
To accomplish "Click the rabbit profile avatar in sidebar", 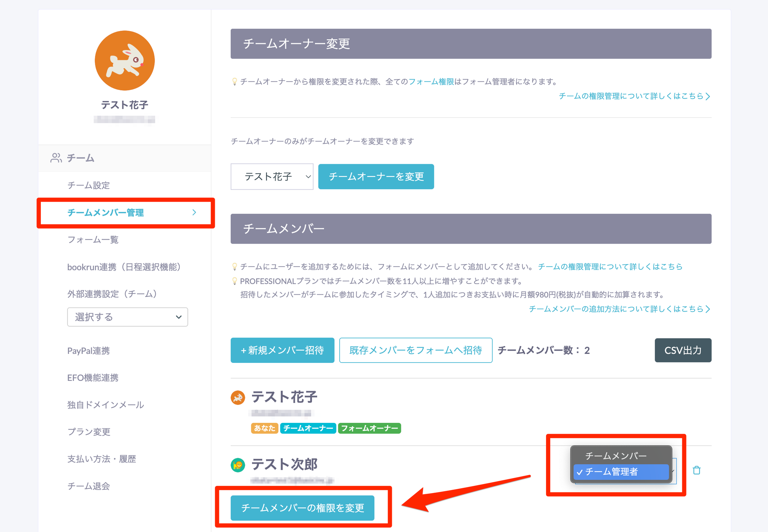I will pos(124,60).
